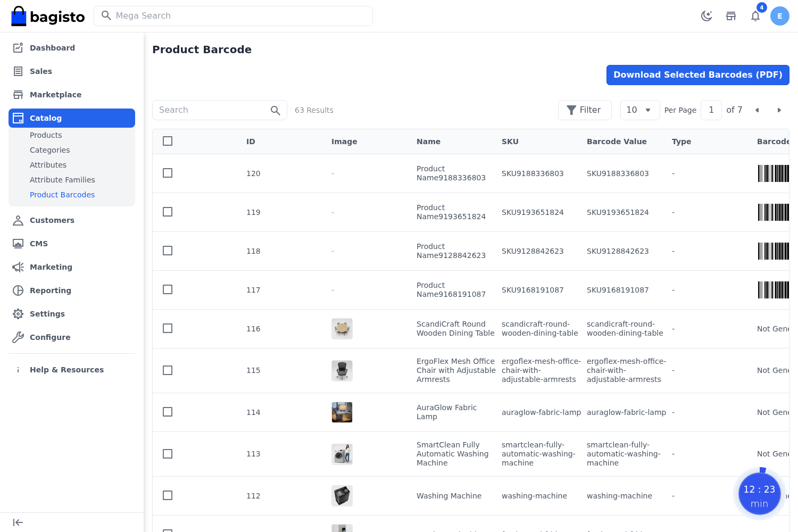Image resolution: width=798 pixels, height=532 pixels.
Task: Click the Filter button label
Action: coord(590,110)
